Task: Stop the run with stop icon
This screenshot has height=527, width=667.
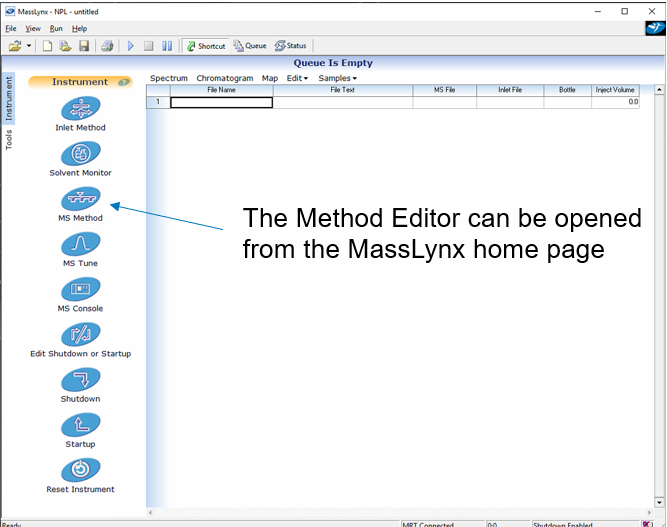Action: tap(148, 46)
